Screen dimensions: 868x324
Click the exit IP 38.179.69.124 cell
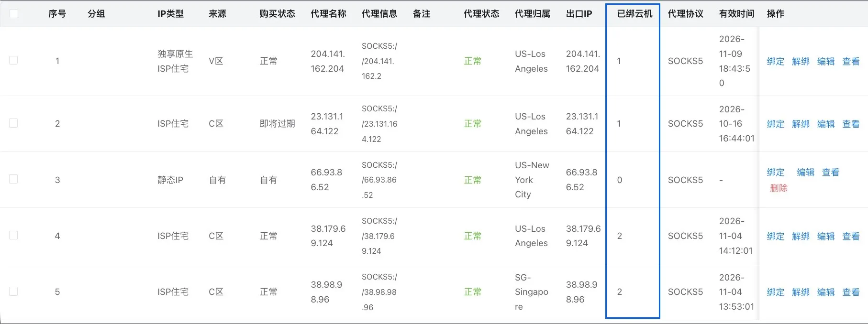pyautogui.click(x=583, y=236)
